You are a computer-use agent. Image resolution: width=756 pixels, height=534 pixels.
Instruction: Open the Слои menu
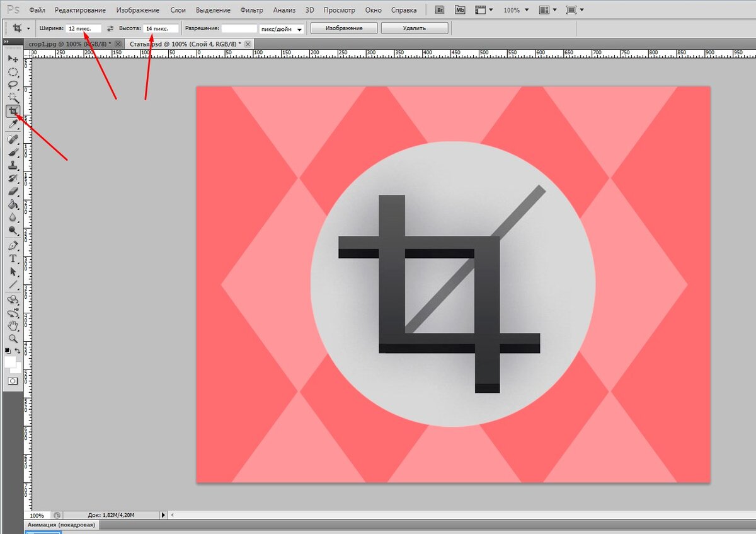(178, 11)
